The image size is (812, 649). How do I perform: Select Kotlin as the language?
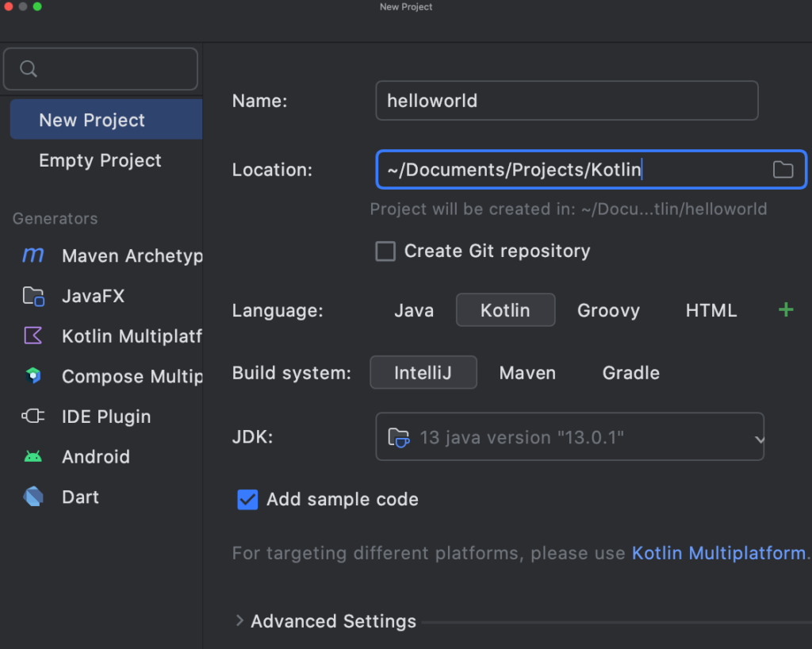(x=505, y=310)
